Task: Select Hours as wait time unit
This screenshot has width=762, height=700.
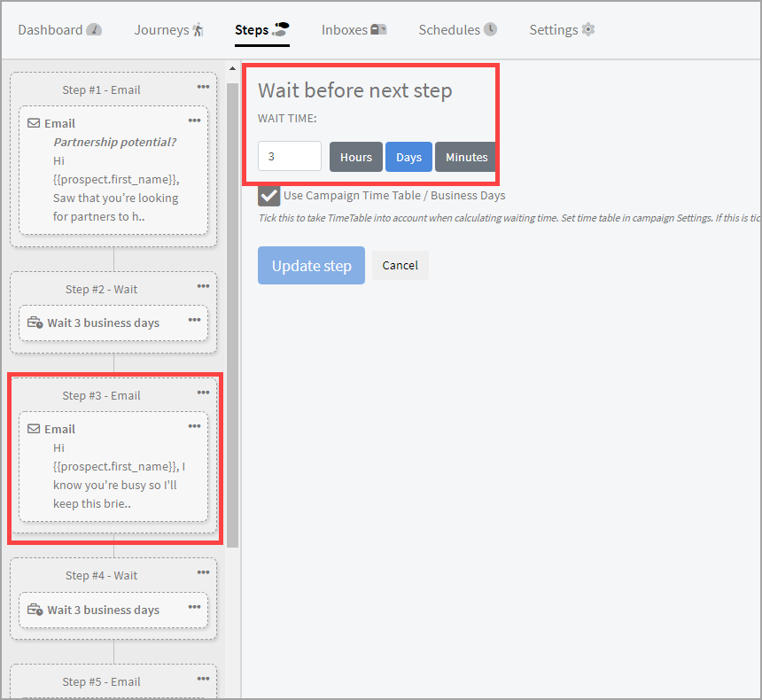Action: 356,157
